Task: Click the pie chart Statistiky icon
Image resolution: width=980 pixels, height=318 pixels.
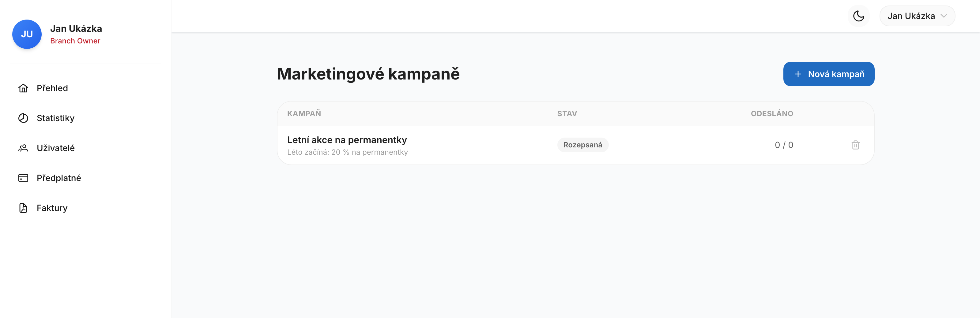Action: [x=23, y=118]
